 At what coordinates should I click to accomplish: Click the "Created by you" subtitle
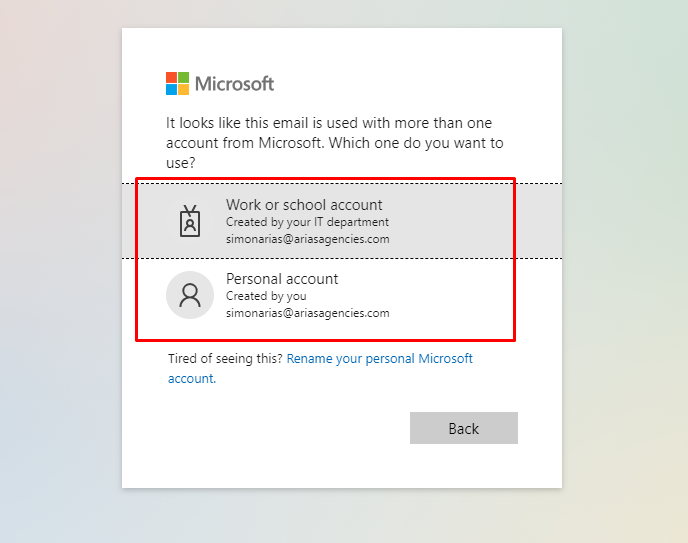[x=266, y=296]
